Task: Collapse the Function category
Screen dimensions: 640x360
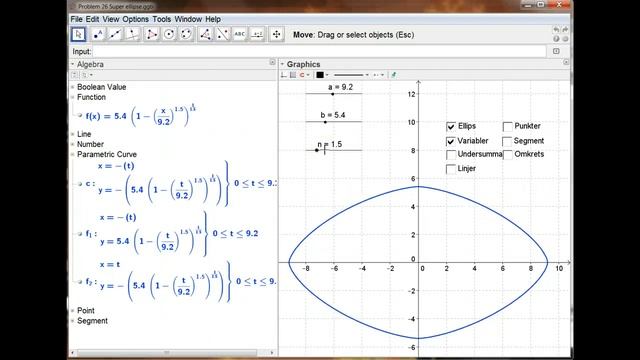Action: pos(73,97)
